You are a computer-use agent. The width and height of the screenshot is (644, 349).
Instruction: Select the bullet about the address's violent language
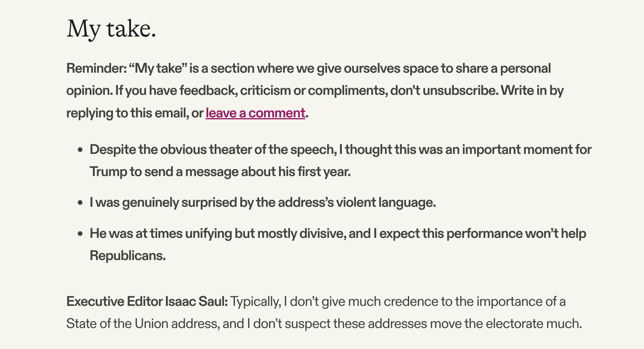[x=263, y=203]
